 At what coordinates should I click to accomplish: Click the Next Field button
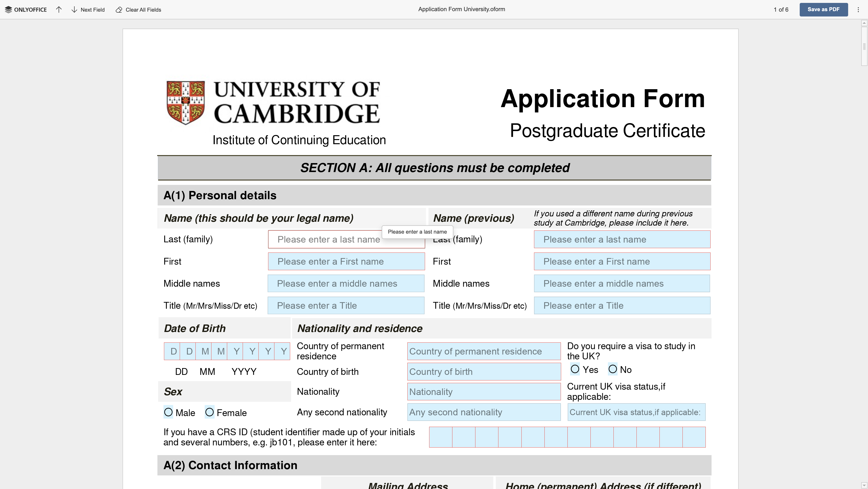tap(88, 9)
